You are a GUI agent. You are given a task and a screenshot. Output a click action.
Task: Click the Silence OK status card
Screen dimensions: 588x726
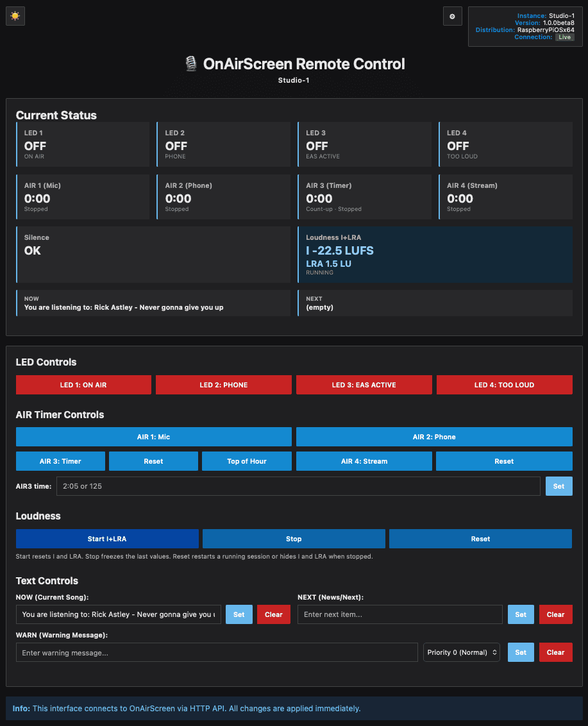(153, 255)
